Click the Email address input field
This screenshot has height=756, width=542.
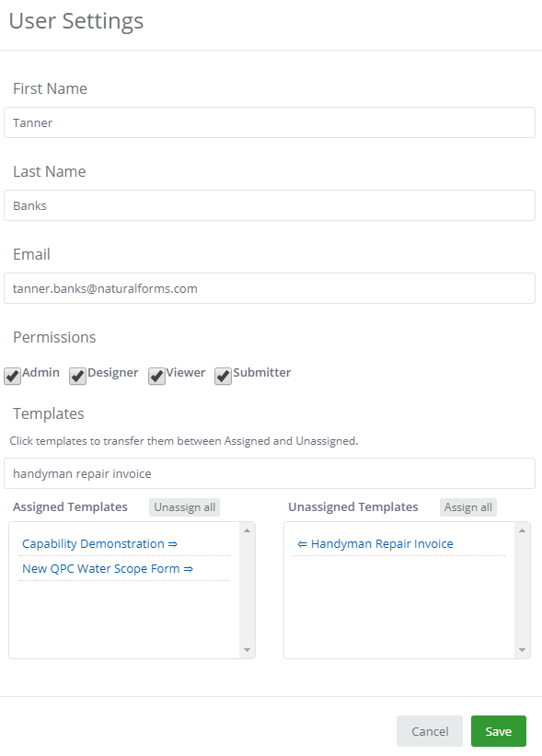pyautogui.click(x=270, y=288)
